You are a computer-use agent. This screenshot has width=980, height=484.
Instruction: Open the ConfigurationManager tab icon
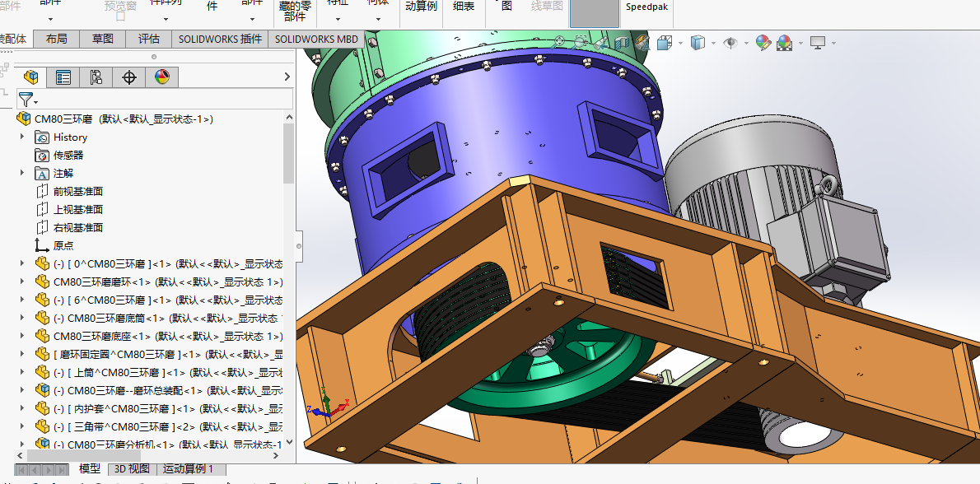tap(96, 77)
